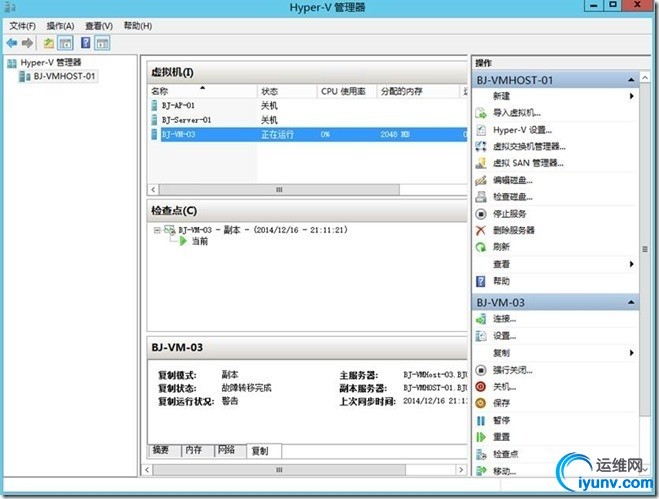Click the Forward arrow toolbar icon
This screenshot has height=499, width=659.
pos(27,42)
